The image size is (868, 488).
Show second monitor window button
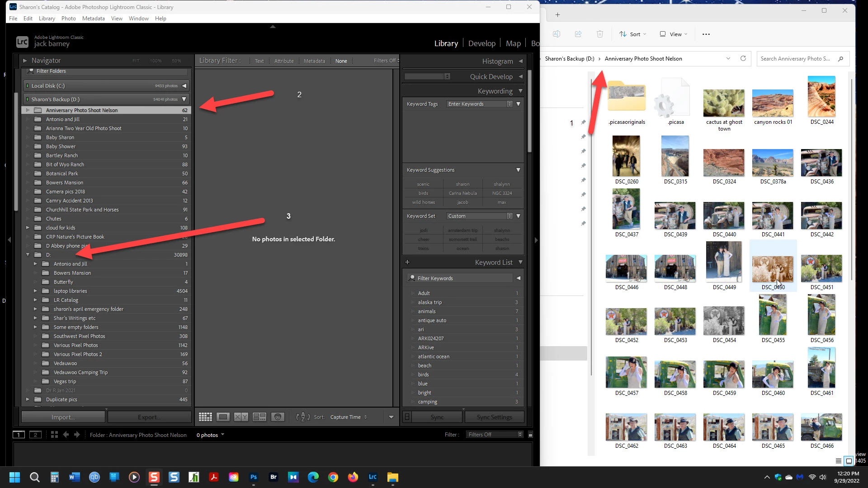tap(35, 435)
